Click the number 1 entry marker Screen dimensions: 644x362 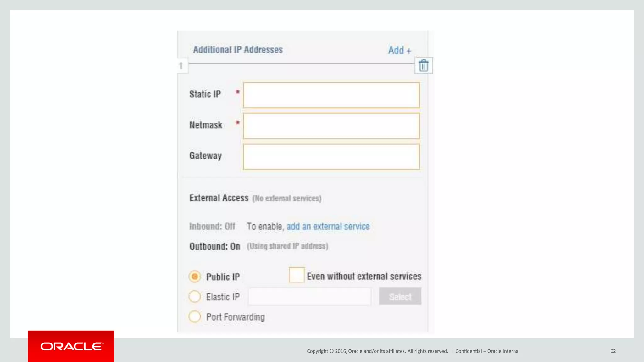pos(181,66)
